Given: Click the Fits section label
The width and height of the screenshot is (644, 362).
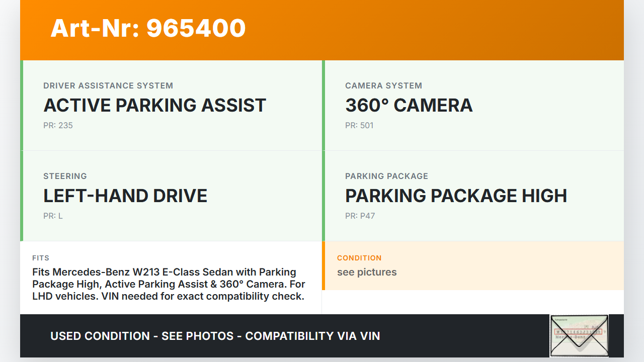Looking at the screenshot, I should 41,258.
